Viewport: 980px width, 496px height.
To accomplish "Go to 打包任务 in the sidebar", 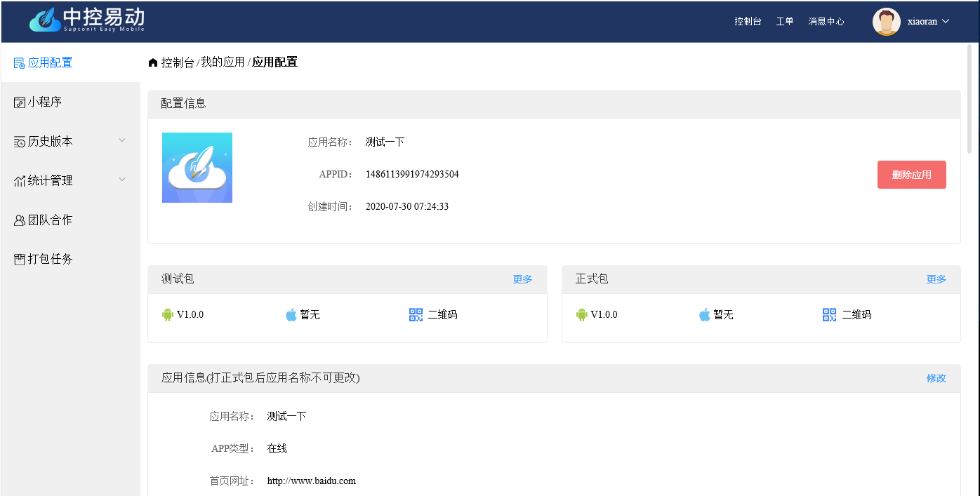I will [x=70, y=259].
